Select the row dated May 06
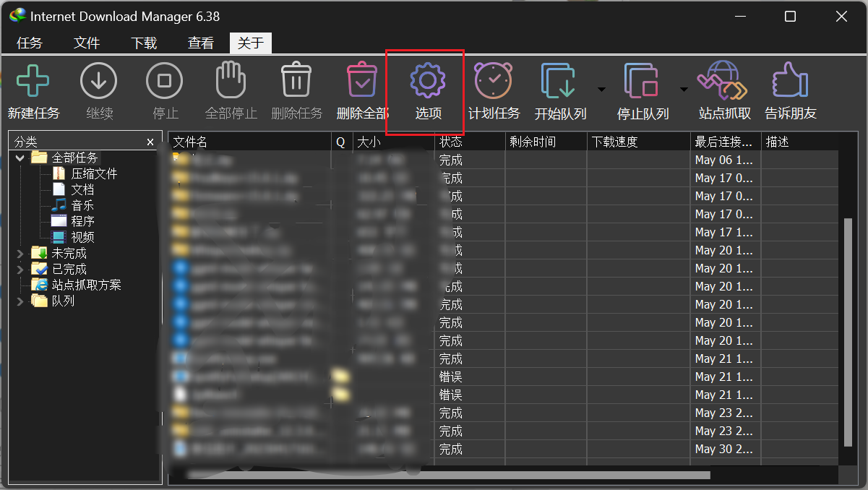The height and width of the screenshot is (490, 868). coord(503,160)
